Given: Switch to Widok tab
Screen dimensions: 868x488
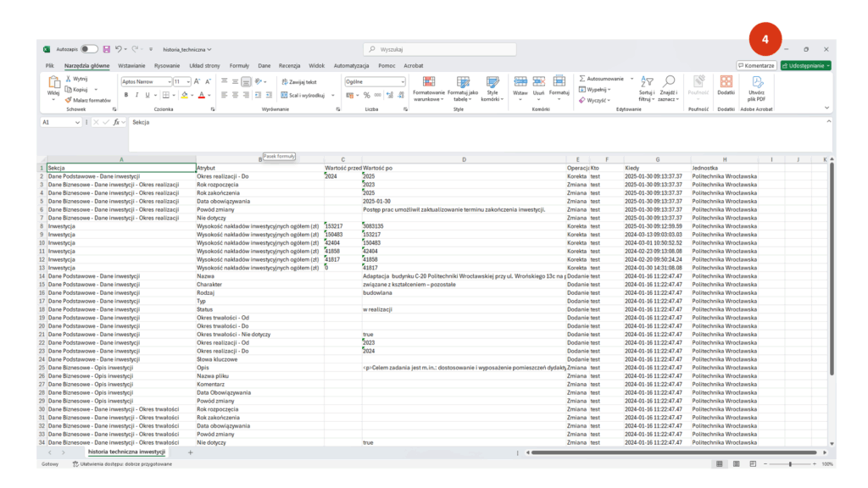Looking at the screenshot, I should coord(317,65).
